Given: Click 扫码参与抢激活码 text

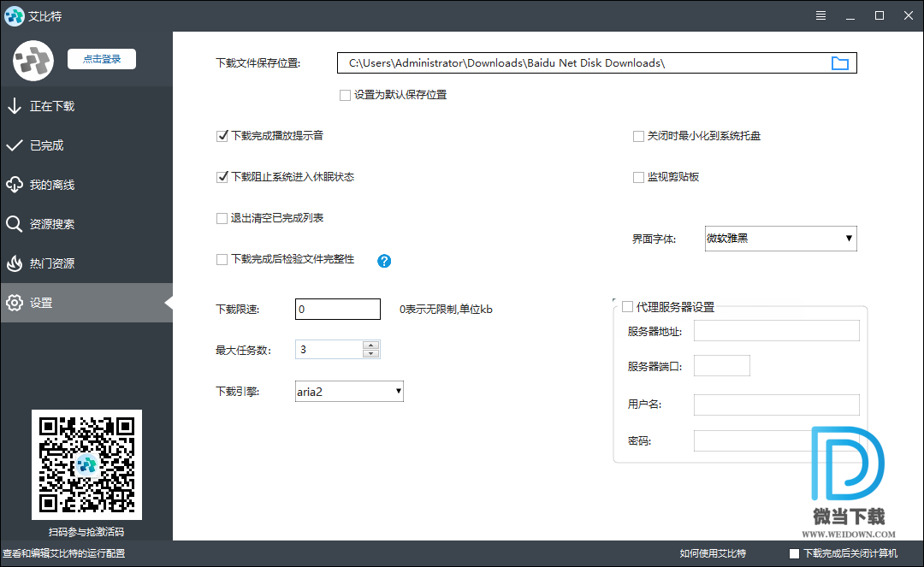Looking at the screenshot, I should pyautogui.click(x=86, y=532).
